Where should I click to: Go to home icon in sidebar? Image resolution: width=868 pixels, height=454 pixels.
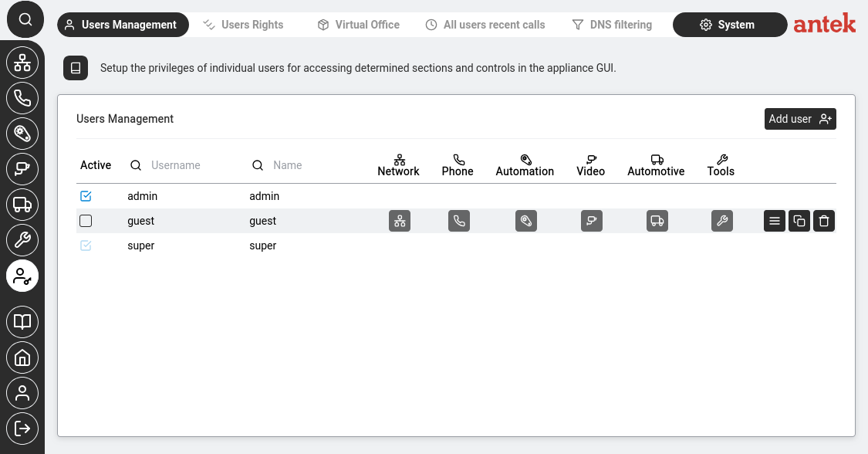[x=22, y=357]
